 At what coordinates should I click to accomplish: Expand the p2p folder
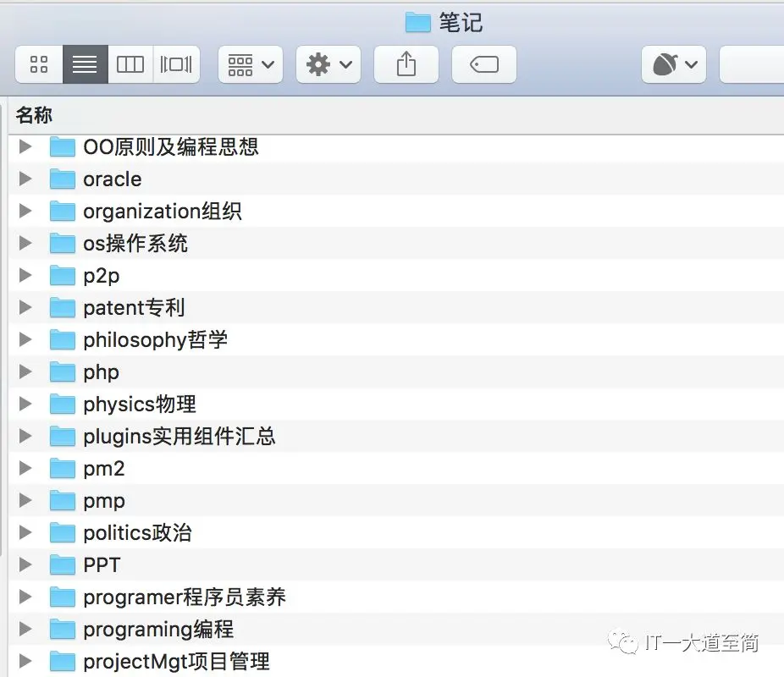[25, 275]
